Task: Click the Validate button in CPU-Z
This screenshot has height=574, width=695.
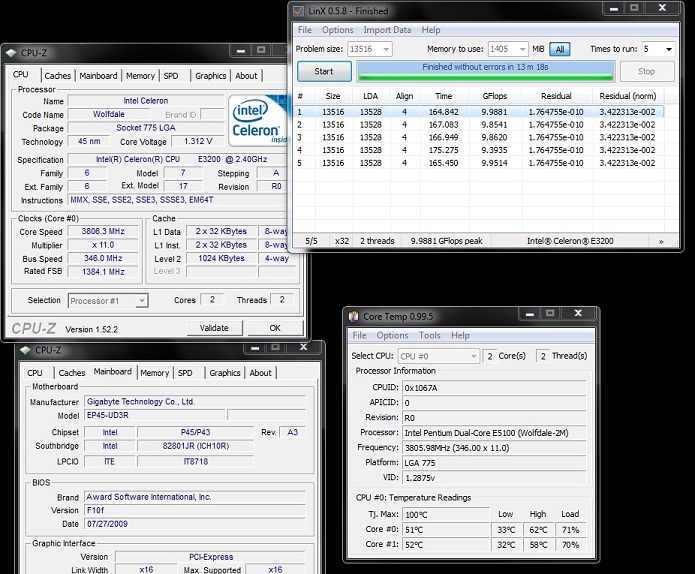Action: coord(215,328)
